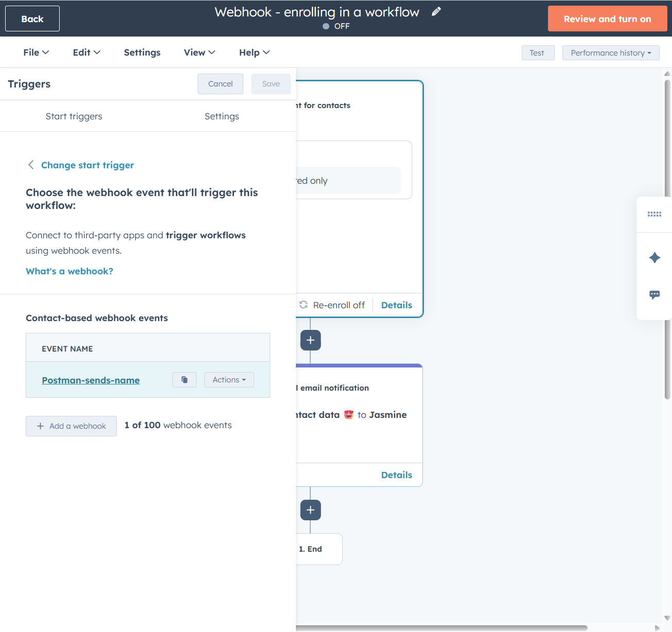Copy the Postman-sends-name webhook event
Viewport: 672px width, 632px height.
[184, 379]
